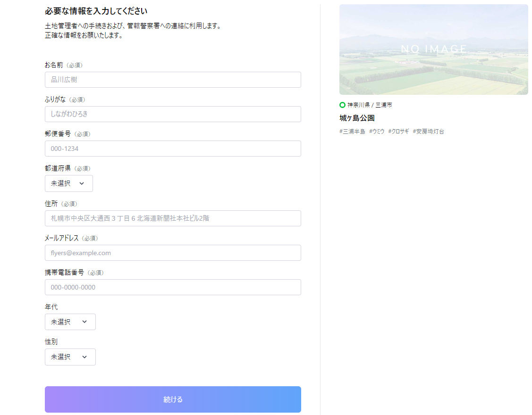Click the #安房埼灯台 hashtag

coord(428,132)
